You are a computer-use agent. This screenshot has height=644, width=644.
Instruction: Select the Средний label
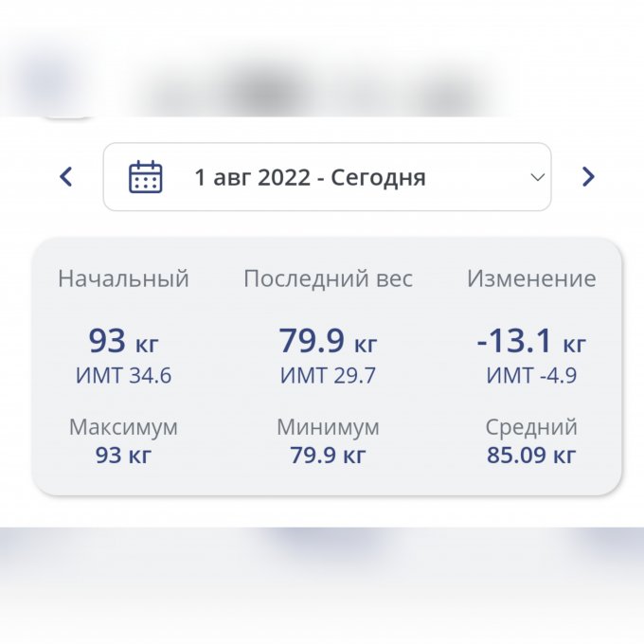click(x=531, y=427)
